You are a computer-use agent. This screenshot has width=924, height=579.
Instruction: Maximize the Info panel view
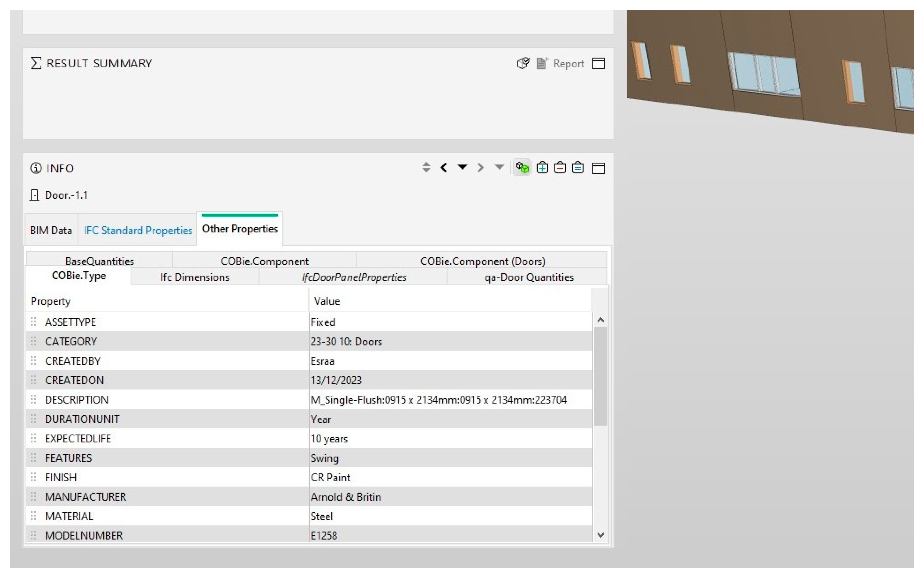598,168
